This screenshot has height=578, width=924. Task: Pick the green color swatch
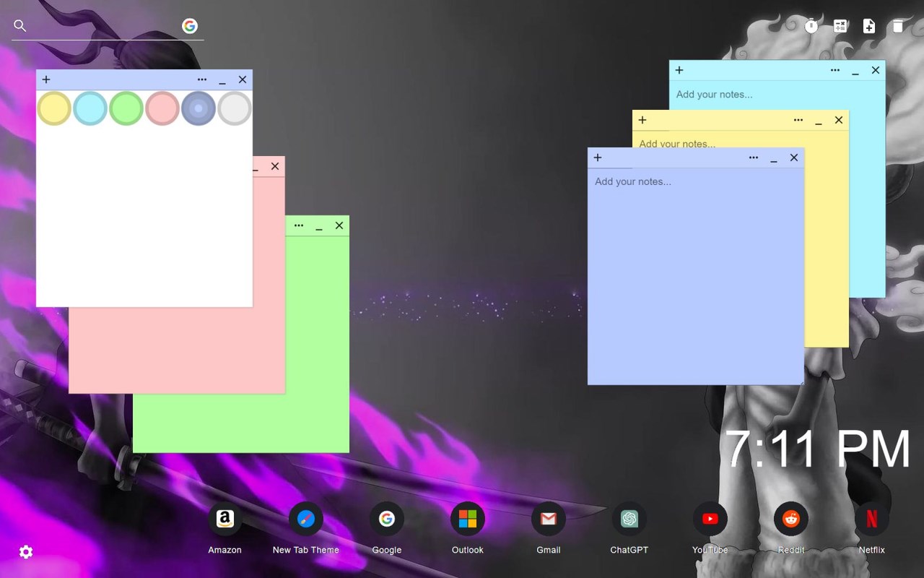126,108
